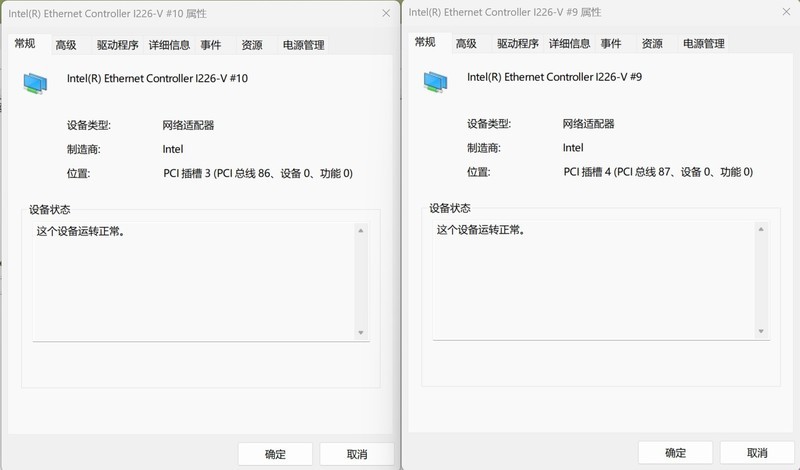This screenshot has height=470, width=800.
Task: Click 网络适配器 value in I226-V #9 window
Action: (588, 123)
